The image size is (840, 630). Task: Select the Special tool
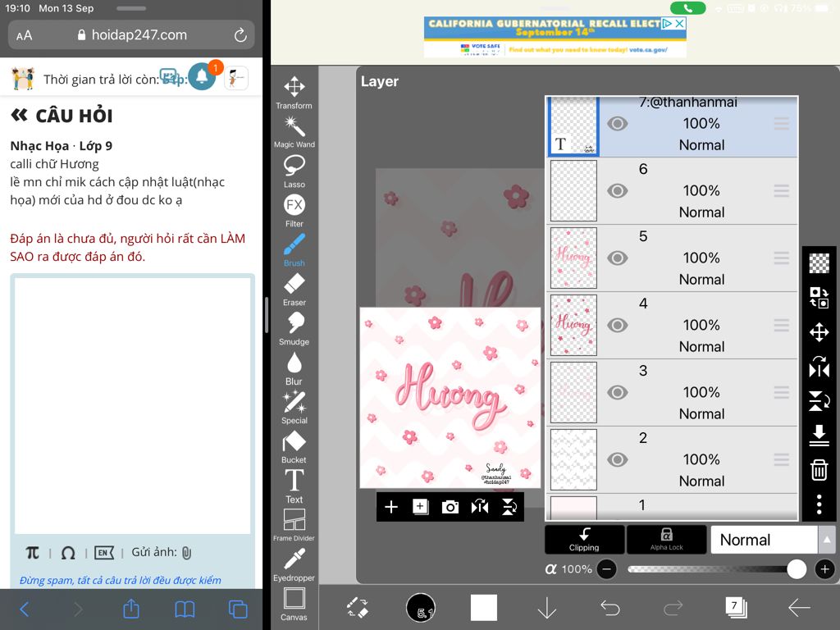pyautogui.click(x=294, y=407)
